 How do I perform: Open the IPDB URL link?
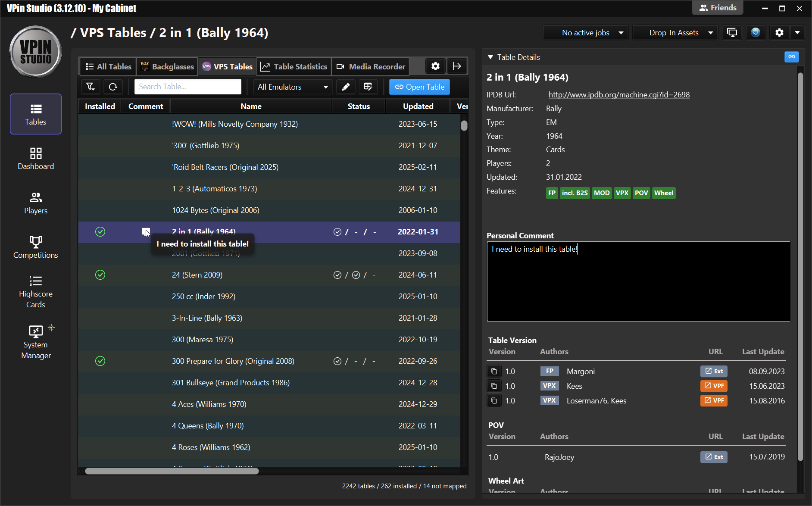tap(619, 95)
